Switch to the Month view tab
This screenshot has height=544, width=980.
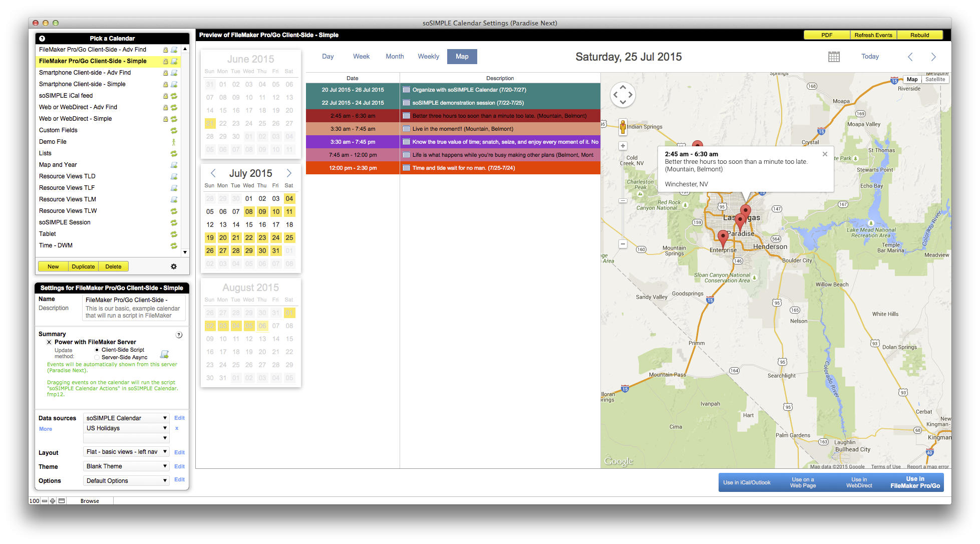(x=395, y=57)
